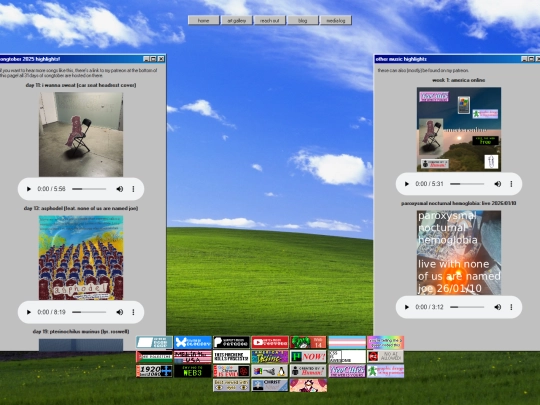This screenshot has width=540, height=405.
Task: Open more options on the 3:12 live player
Action: click(x=511, y=307)
